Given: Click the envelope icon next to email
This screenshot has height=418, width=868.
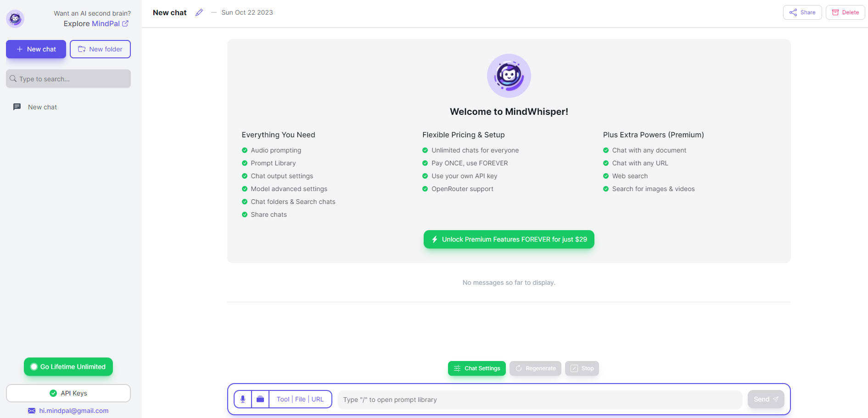Looking at the screenshot, I should tap(32, 411).
